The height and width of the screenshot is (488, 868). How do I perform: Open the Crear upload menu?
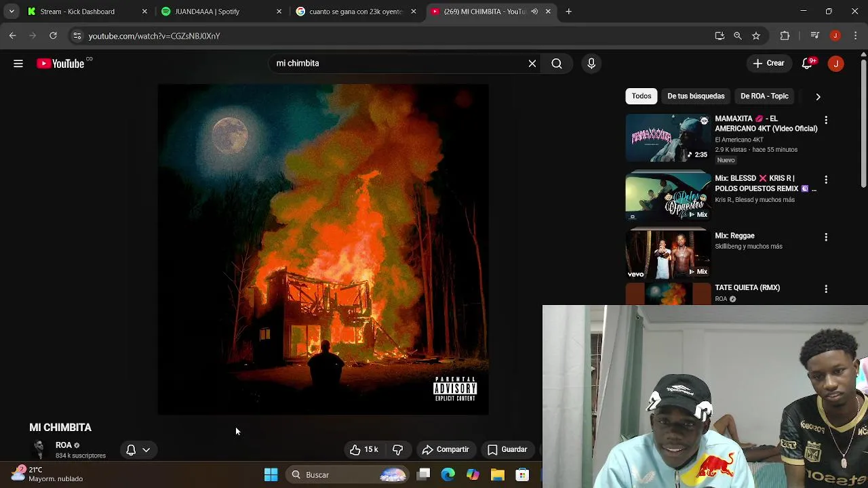pos(769,63)
